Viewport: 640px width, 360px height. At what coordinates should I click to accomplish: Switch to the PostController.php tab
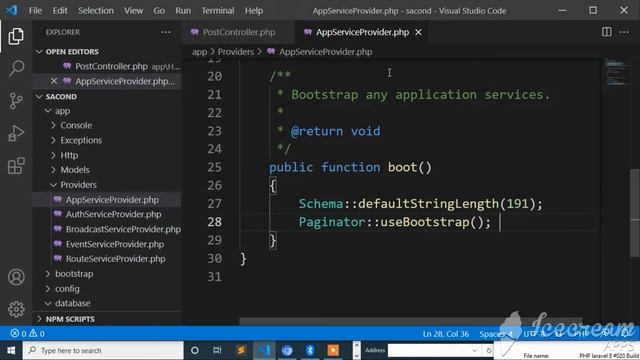[238, 32]
